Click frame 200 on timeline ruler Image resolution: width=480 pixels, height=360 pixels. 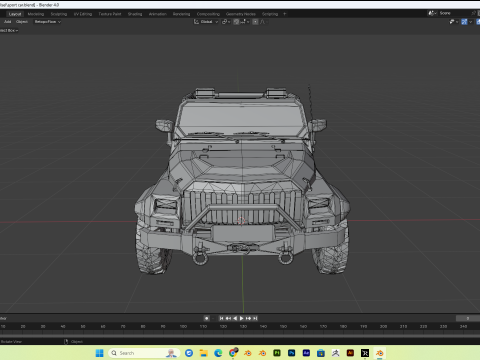[x=383, y=326]
